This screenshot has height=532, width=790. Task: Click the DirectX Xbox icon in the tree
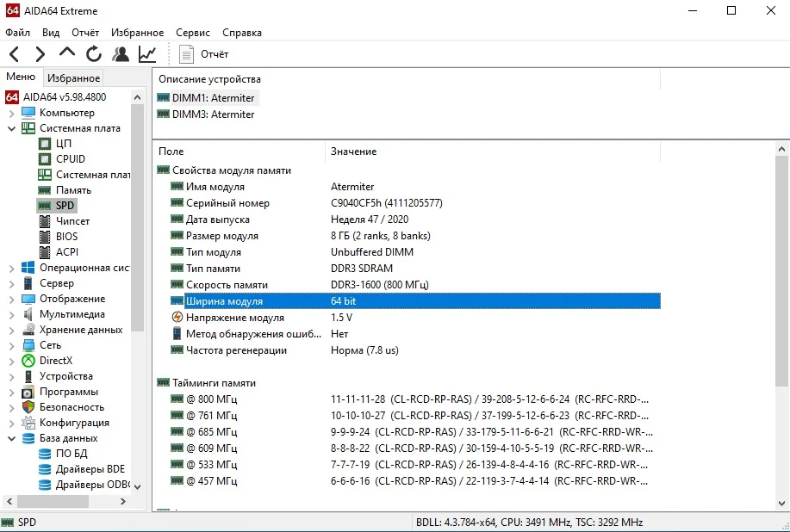click(x=28, y=361)
